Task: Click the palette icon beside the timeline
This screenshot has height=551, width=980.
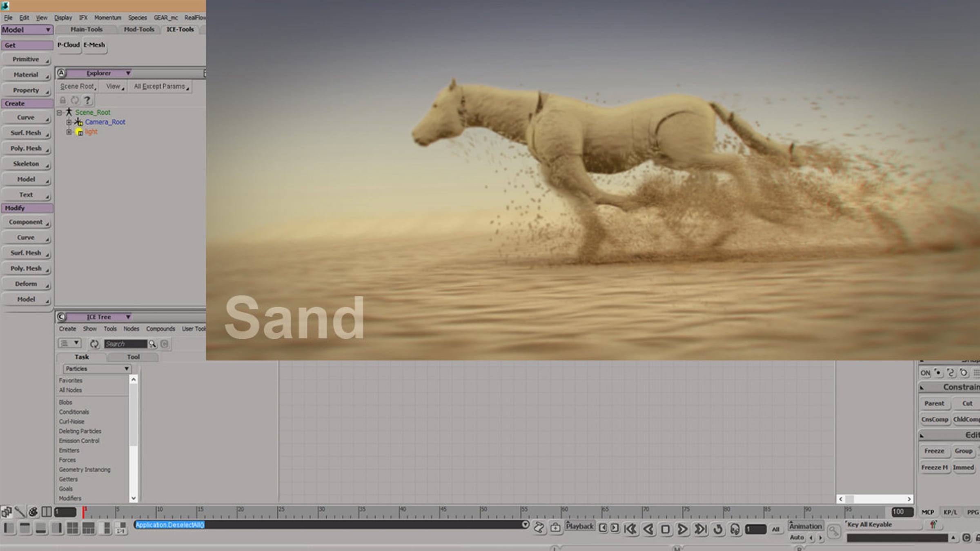Action: pyautogui.click(x=33, y=511)
